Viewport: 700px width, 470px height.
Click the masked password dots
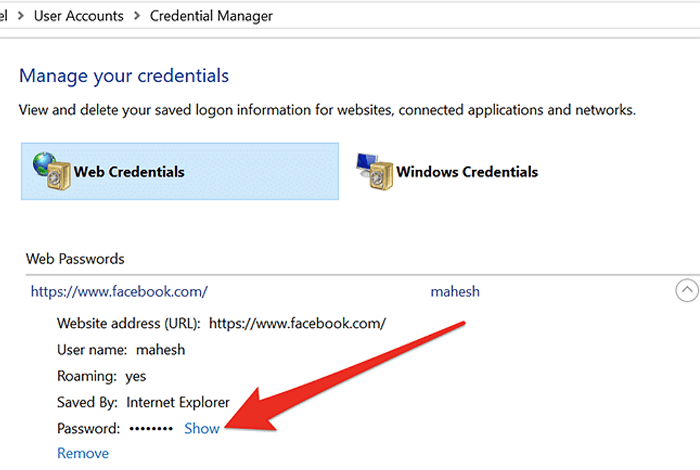[153, 428]
